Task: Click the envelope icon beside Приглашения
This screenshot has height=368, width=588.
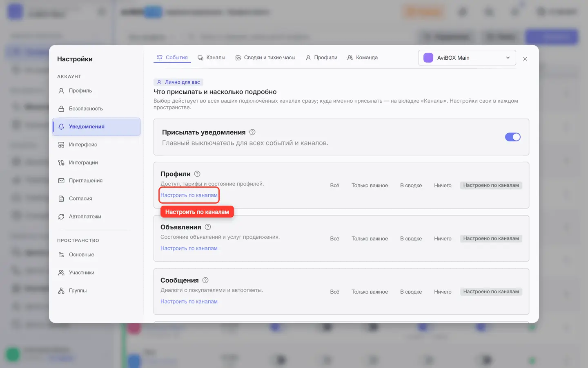Action: [x=61, y=181]
